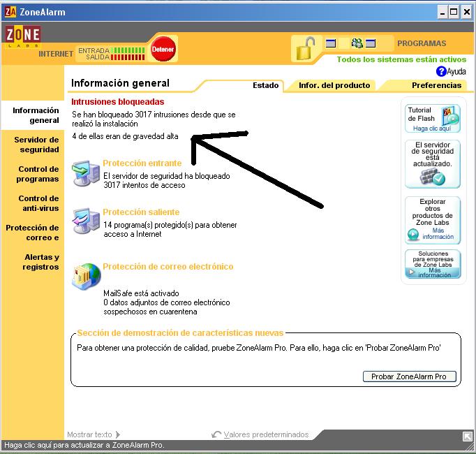This screenshot has width=476, height=454.
Task: Click the PROGRAMAS label
Action: click(422, 43)
